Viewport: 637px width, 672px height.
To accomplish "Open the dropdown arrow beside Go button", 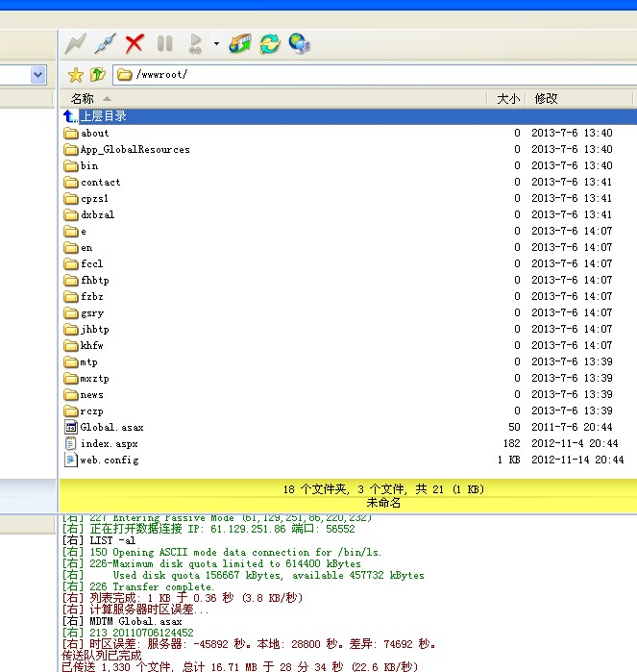I will 216,43.
